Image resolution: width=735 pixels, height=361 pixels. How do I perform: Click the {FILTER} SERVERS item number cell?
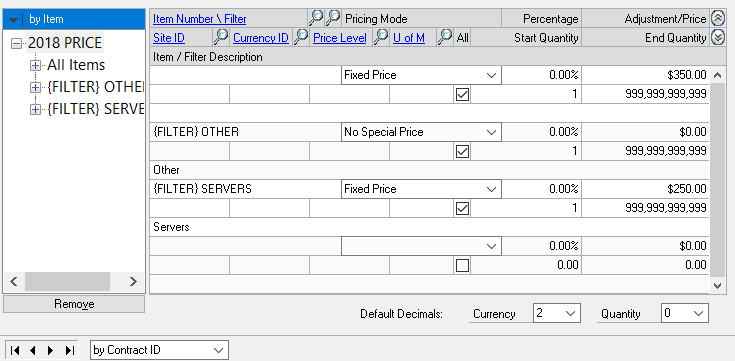[246, 189]
